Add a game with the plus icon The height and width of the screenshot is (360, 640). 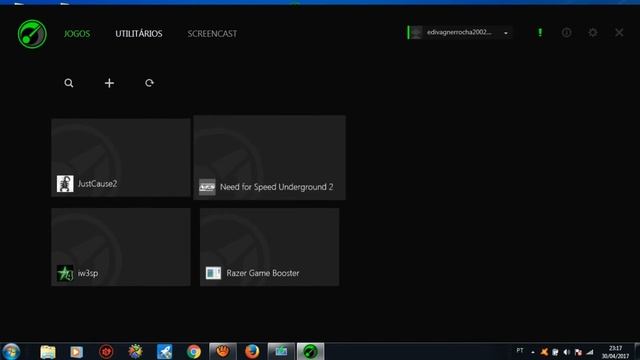tap(109, 83)
